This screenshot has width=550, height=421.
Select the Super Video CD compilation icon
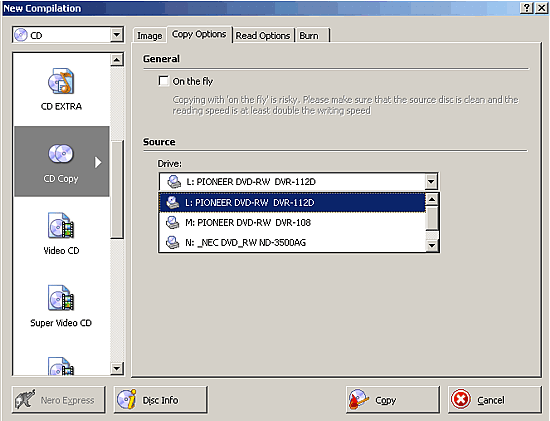tap(61, 298)
